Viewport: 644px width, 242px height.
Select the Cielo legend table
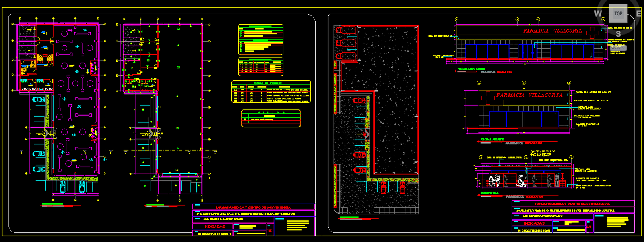click(x=271, y=119)
